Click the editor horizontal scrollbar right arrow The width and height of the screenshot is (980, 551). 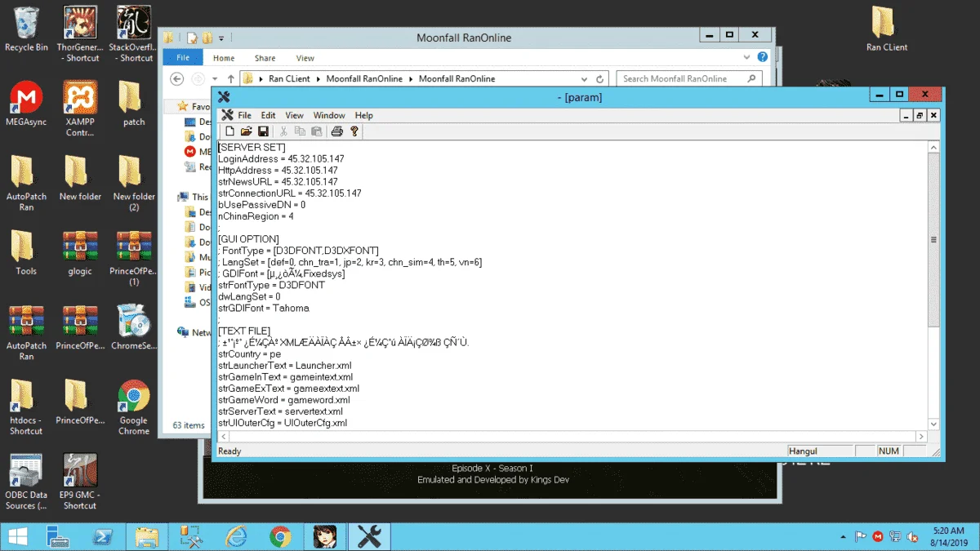coord(921,437)
